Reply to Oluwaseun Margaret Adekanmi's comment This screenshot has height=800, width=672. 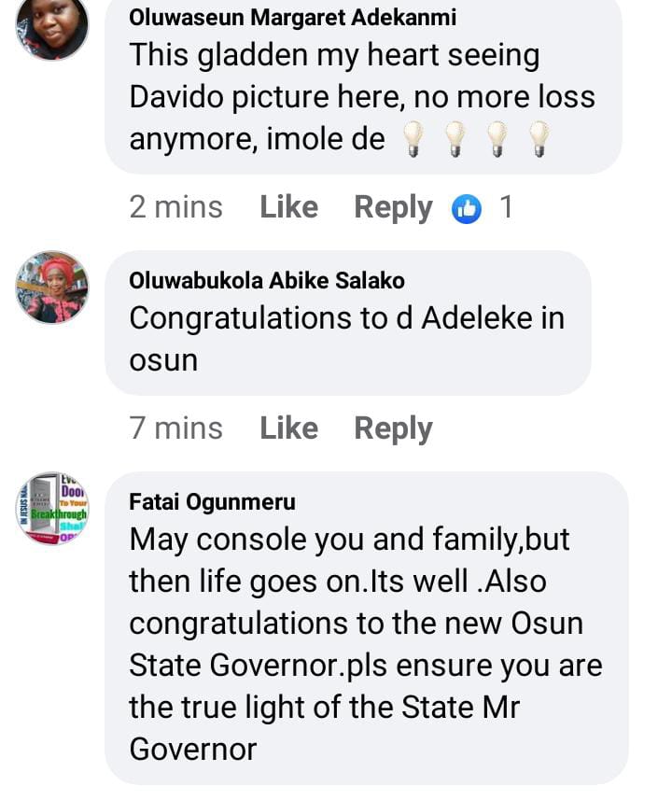[x=393, y=207]
